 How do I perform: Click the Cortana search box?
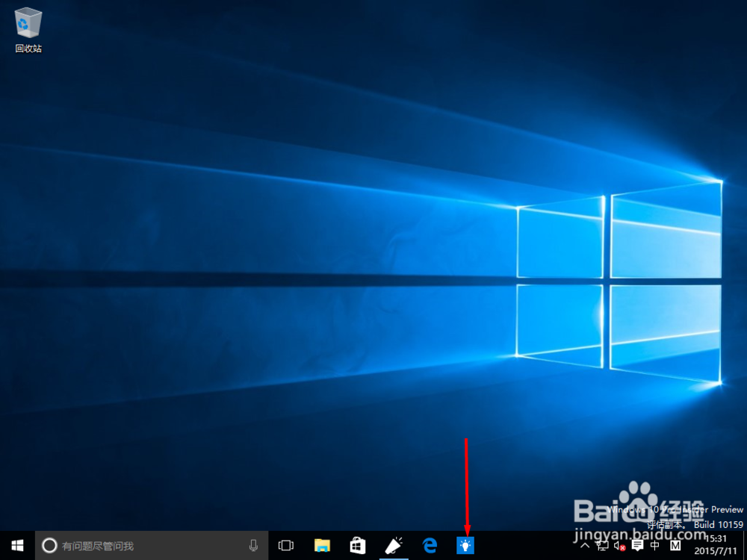pos(152,545)
